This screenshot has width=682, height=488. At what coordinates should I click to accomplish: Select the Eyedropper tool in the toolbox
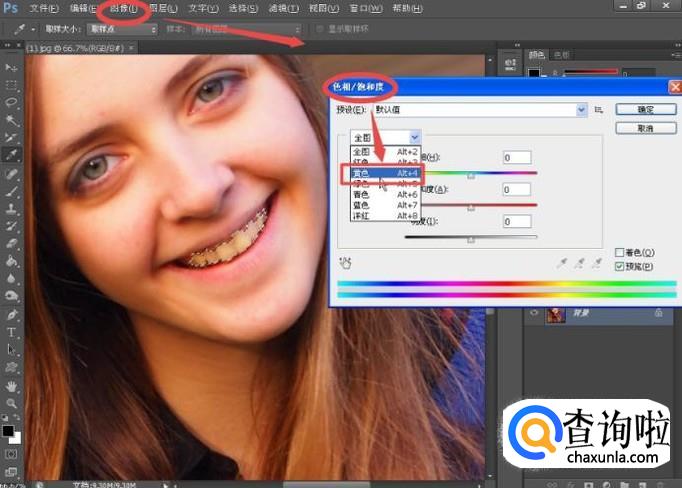pos(12,155)
